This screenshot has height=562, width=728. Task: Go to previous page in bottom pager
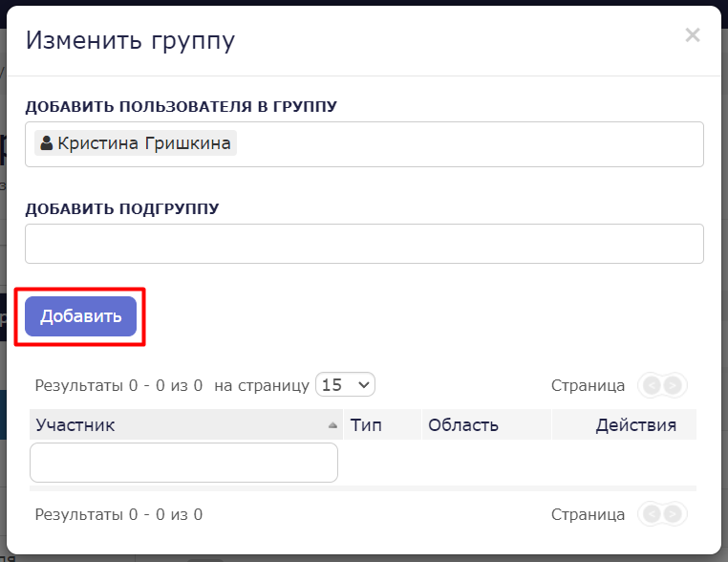pyautogui.click(x=653, y=514)
